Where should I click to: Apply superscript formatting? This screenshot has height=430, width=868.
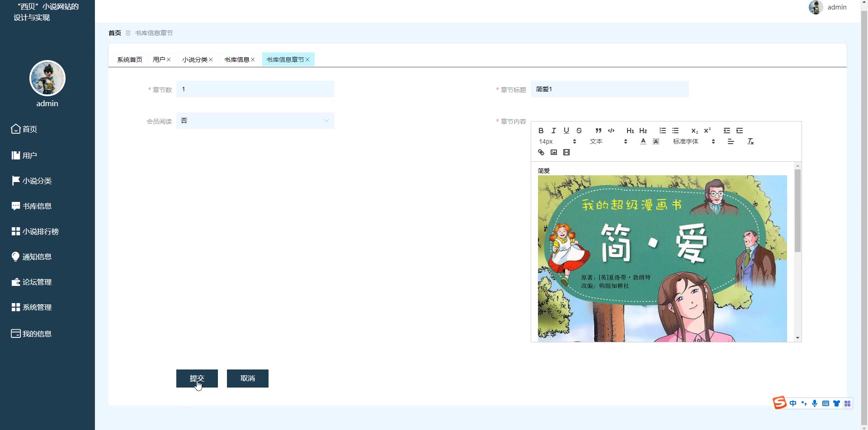(x=708, y=131)
